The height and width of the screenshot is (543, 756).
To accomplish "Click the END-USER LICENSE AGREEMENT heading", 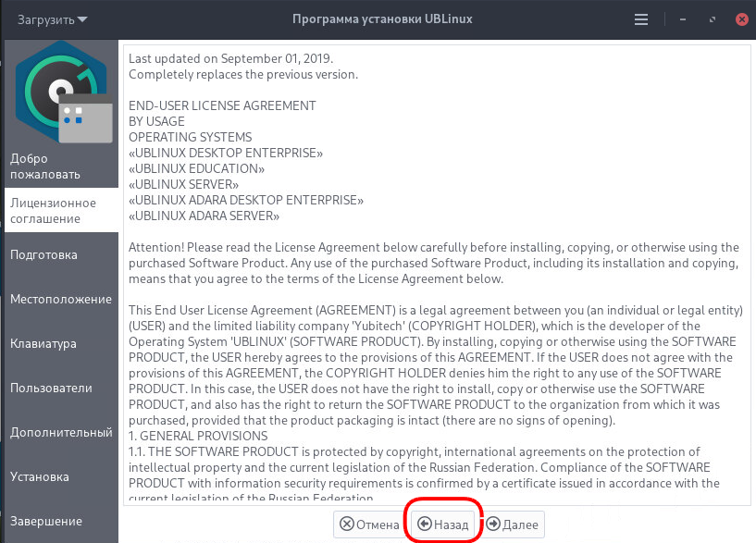I will pos(222,105).
